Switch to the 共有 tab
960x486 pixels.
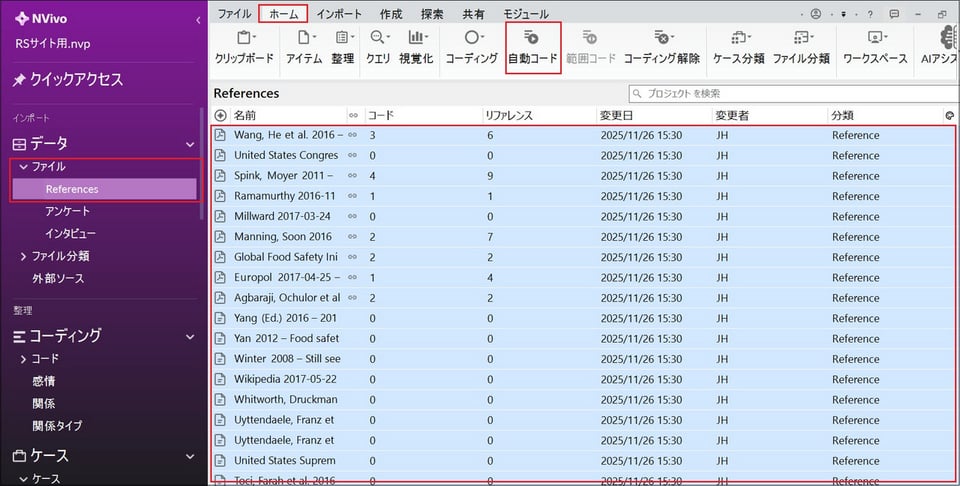(473, 13)
